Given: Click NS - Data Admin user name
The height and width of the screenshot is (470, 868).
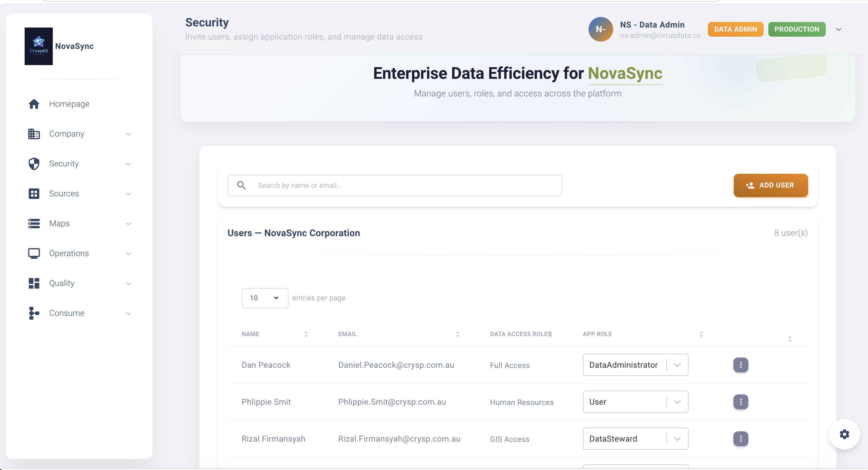Looking at the screenshot, I should point(652,25).
